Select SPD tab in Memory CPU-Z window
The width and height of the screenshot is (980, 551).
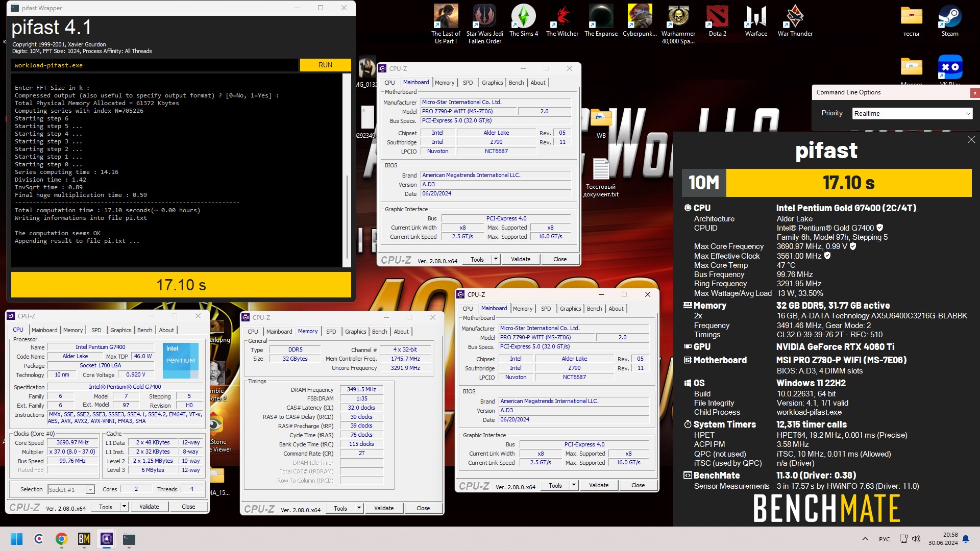coord(331,332)
